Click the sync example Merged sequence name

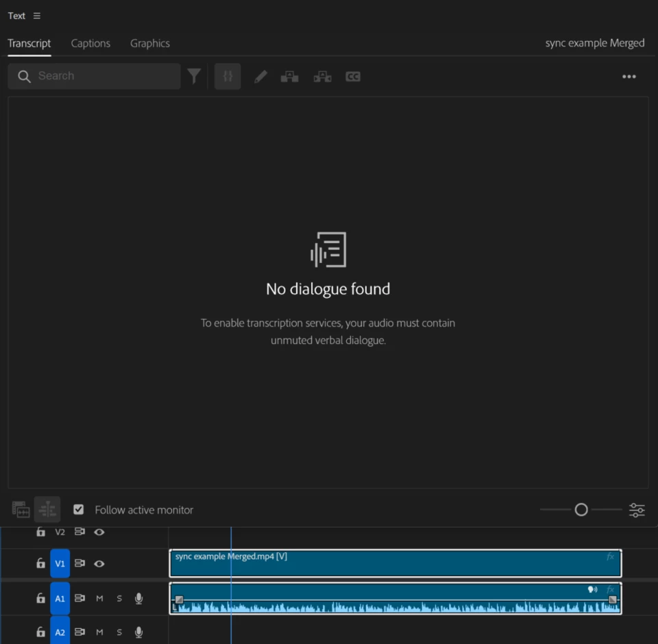(x=595, y=42)
